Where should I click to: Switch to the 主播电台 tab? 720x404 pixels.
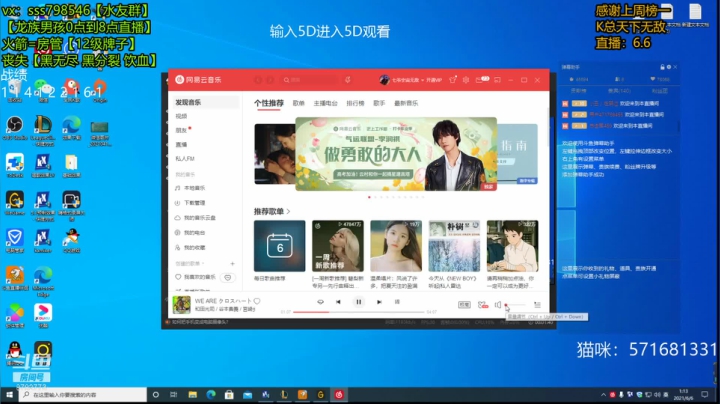[326, 103]
